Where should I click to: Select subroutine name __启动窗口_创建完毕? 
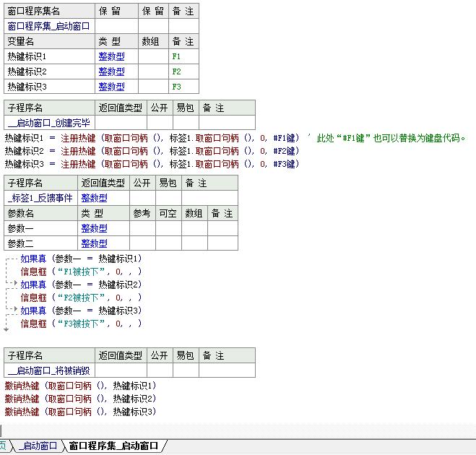pyautogui.click(x=50, y=123)
